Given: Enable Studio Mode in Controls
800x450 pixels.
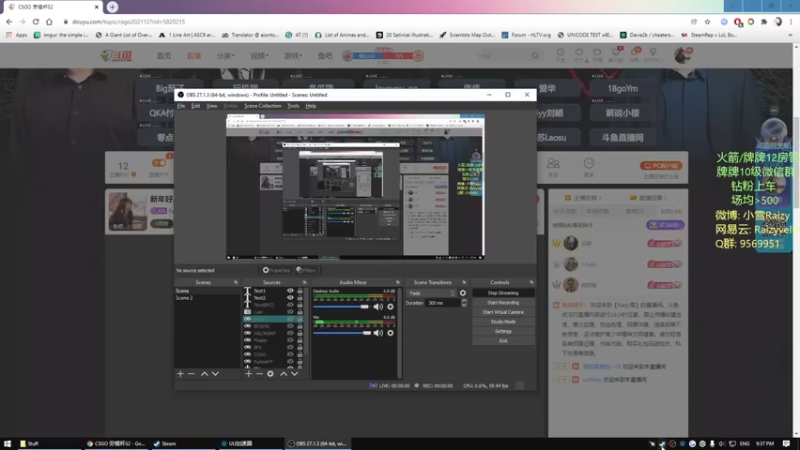Looking at the screenshot, I should pos(503,322).
